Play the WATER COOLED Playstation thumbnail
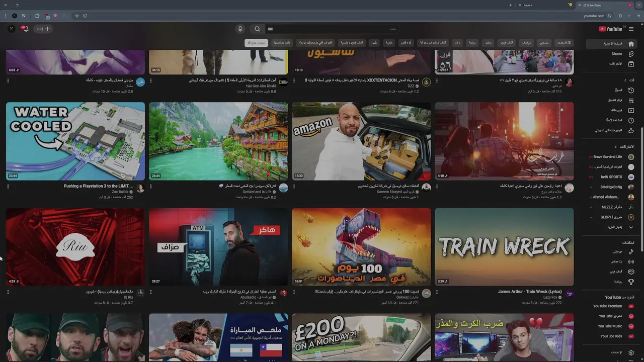Image resolution: width=644 pixels, height=362 pixels. (75, 141)
